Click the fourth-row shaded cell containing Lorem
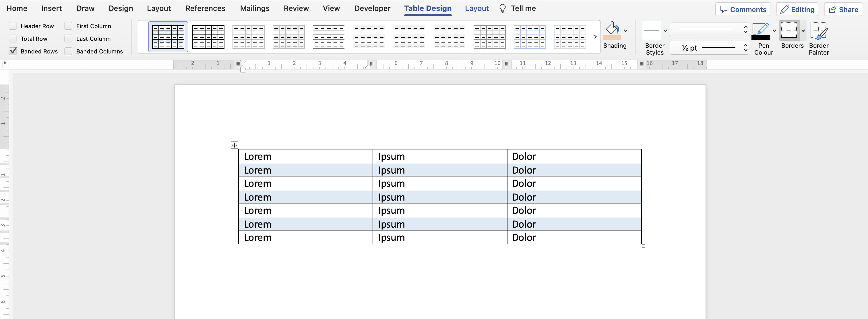The height and width of the screenshot is (319, 868). coord(305,197)
